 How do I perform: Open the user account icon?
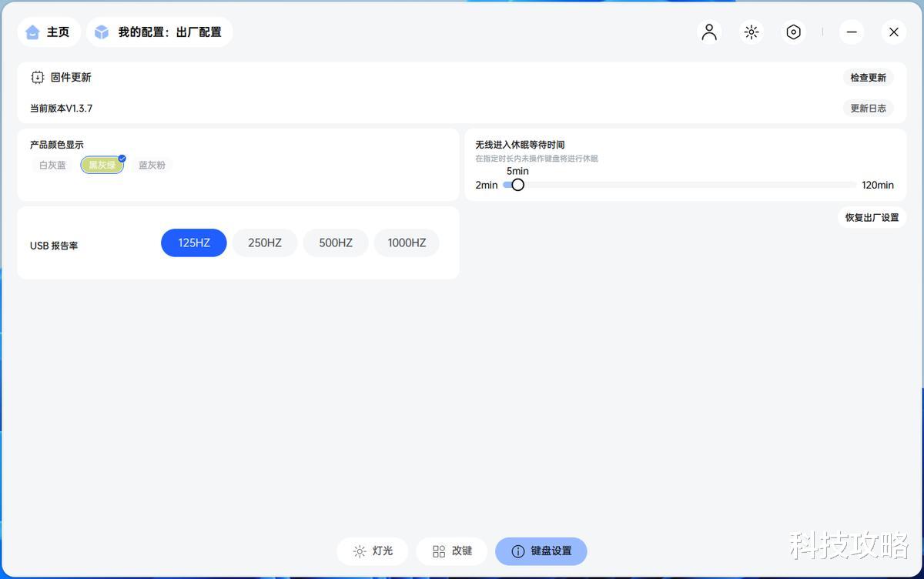(709, 32)
